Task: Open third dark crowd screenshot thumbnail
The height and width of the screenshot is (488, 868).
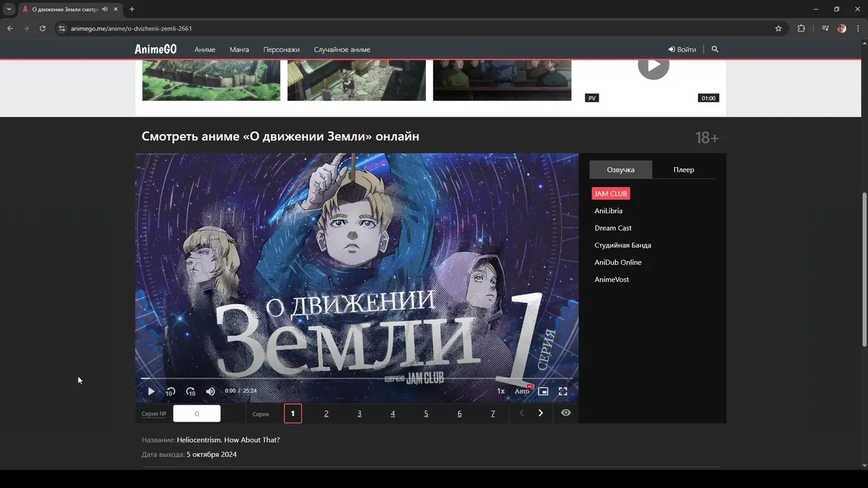Action: click(502, 80)
